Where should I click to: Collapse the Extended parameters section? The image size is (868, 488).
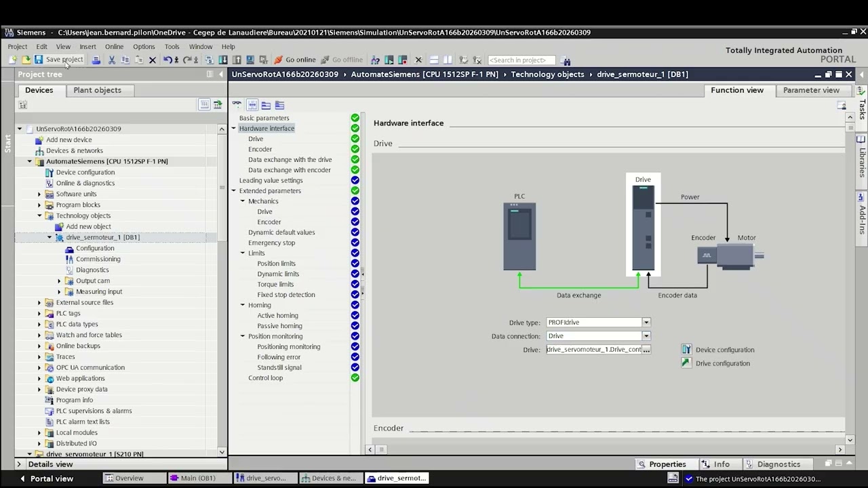coord(233,190)
